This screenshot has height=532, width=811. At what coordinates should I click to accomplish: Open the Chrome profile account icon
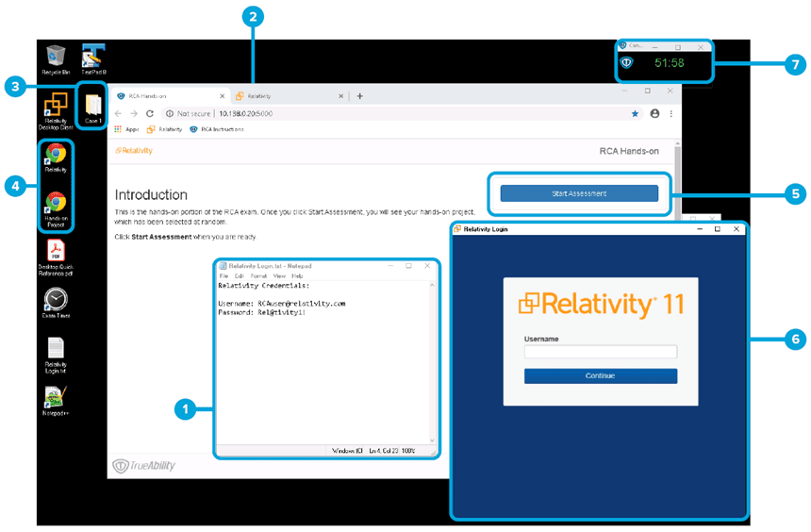[654, 114]
